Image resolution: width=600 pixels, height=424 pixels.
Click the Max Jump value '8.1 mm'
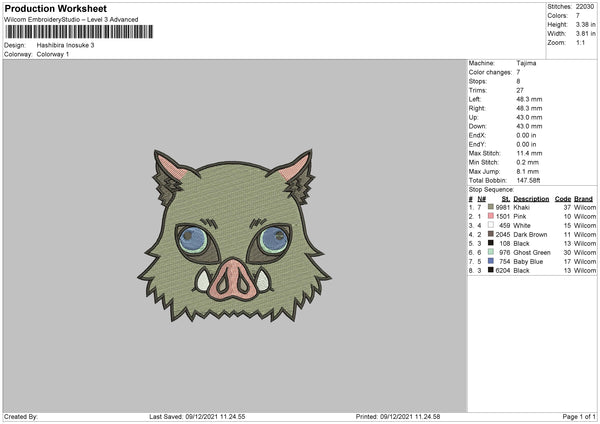pyautogui.click(x=528, y=171)
